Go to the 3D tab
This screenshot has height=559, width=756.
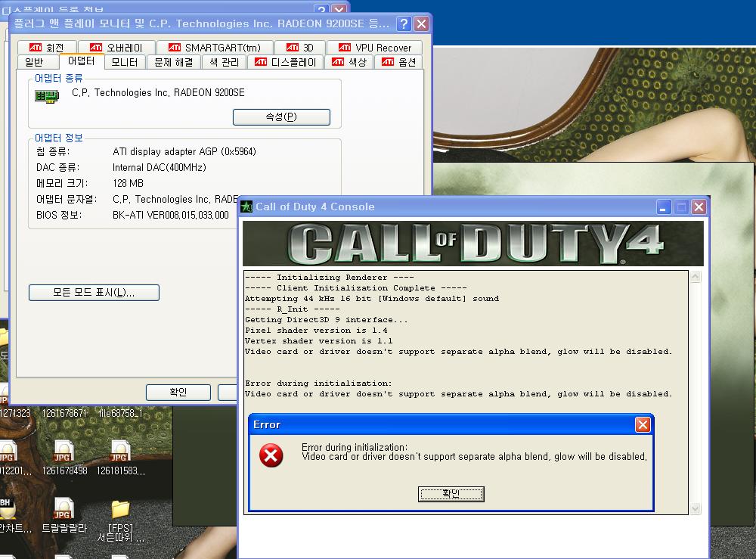[300, 48]
